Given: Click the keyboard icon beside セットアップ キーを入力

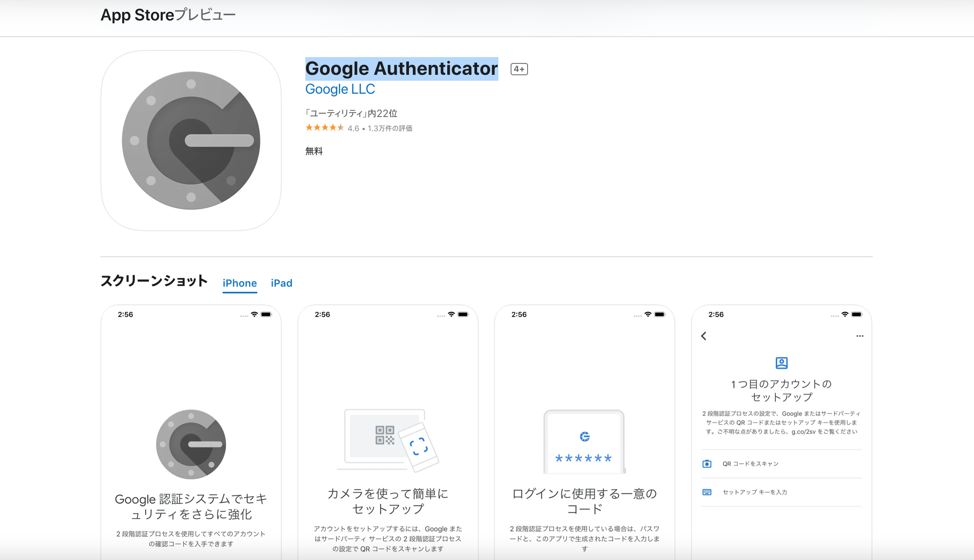Looking at the screenshot, I should coord(707,492).
